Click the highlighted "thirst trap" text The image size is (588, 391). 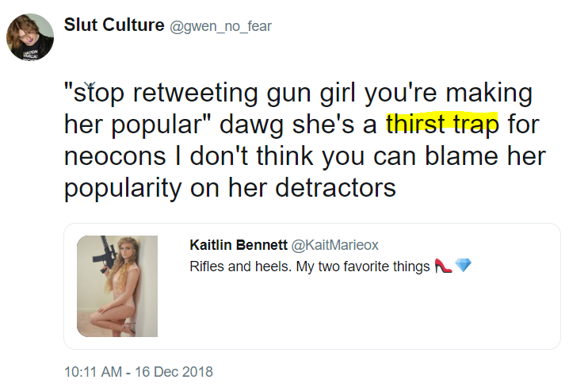tap(442, 124)
